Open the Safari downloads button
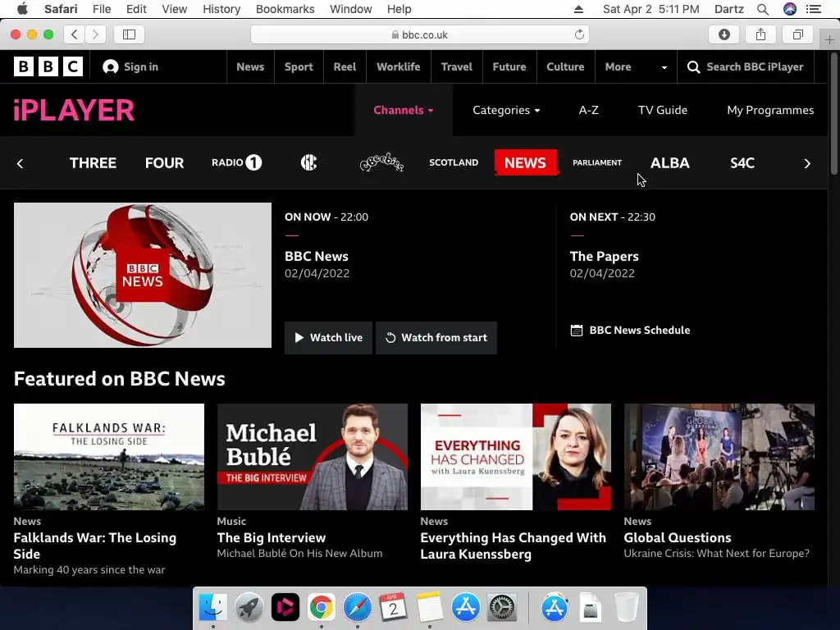Image resolution: width=840 pixels, height=630 pixels. 724,34
